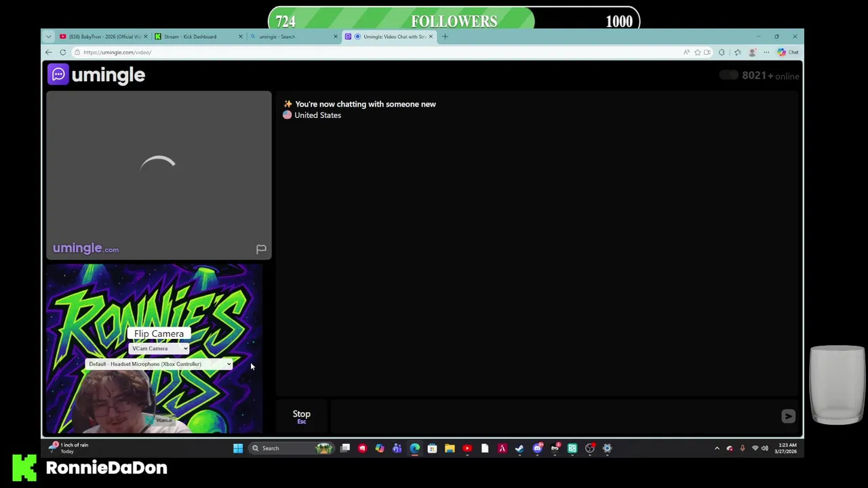Open the browser profile avatar

point(752,52)
